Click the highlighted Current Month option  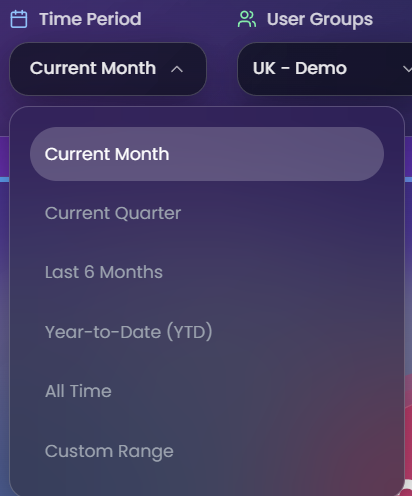click(207, 154)
